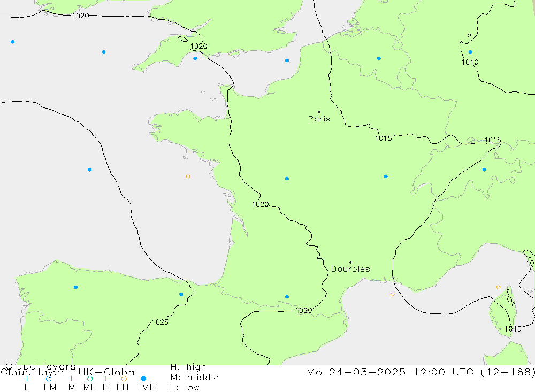Click the black dot marking Paris
The width and height of the screenshot is (535, 392).
click(x=319, y=112)
